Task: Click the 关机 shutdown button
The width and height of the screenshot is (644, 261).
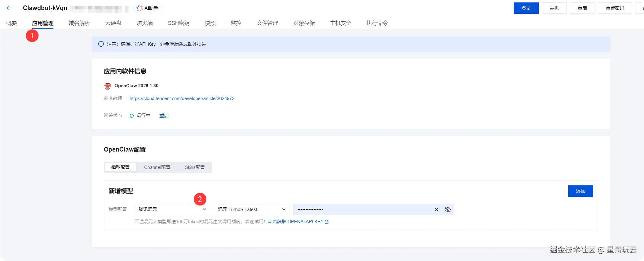Action: pyautogui.click(x=554, y=8)
